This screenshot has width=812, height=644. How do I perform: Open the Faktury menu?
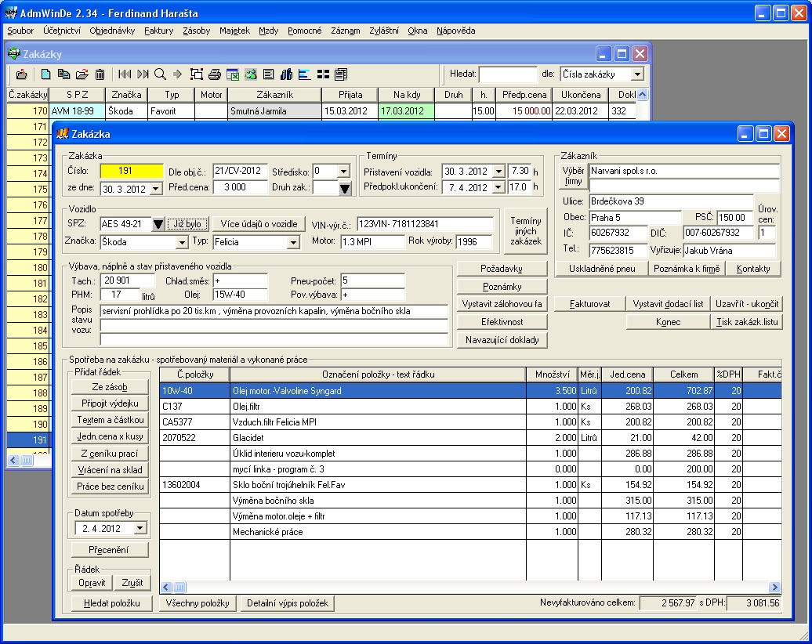click(x=158, y=31)
